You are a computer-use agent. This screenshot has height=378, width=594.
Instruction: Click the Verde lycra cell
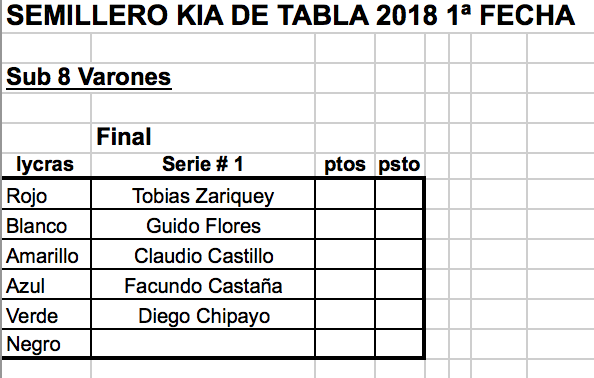[46, 314]
